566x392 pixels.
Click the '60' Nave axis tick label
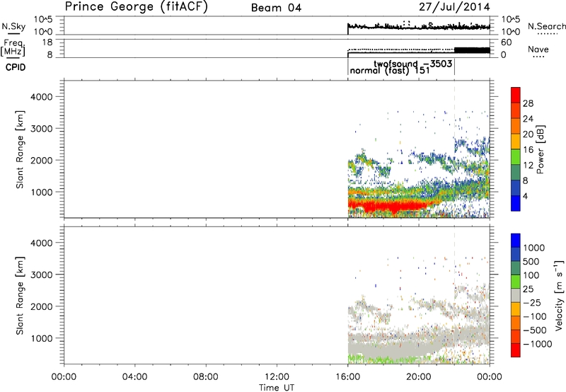click(x=506, y=42)
